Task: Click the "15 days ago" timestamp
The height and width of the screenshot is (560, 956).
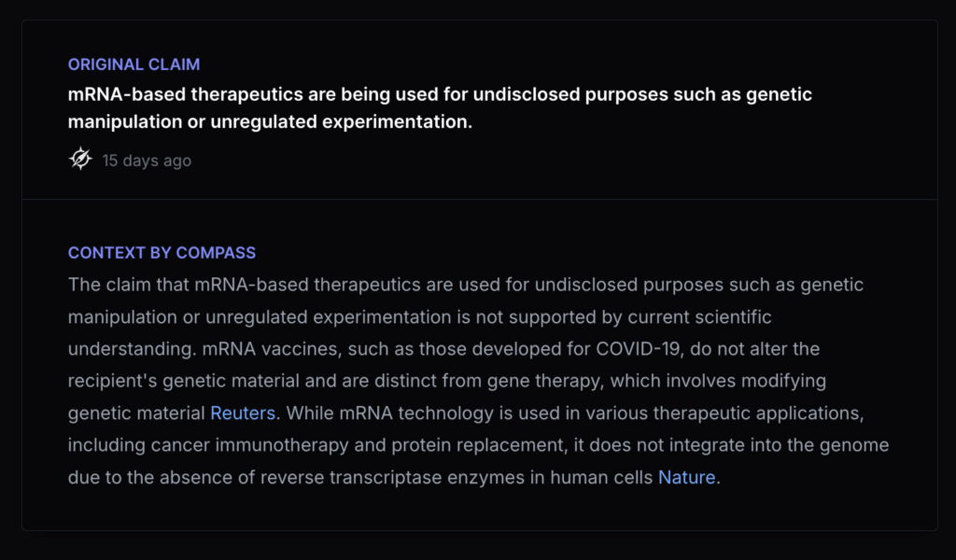Action: click(x=147, y=161)
